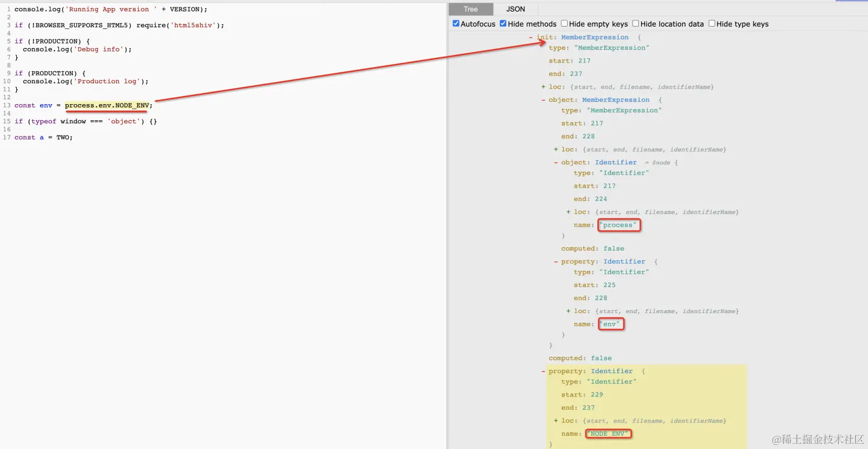Click the console.log 'Running App version' line
This screenshot has height=449, width=868.
pyautogui.click(x=111, y=9)
